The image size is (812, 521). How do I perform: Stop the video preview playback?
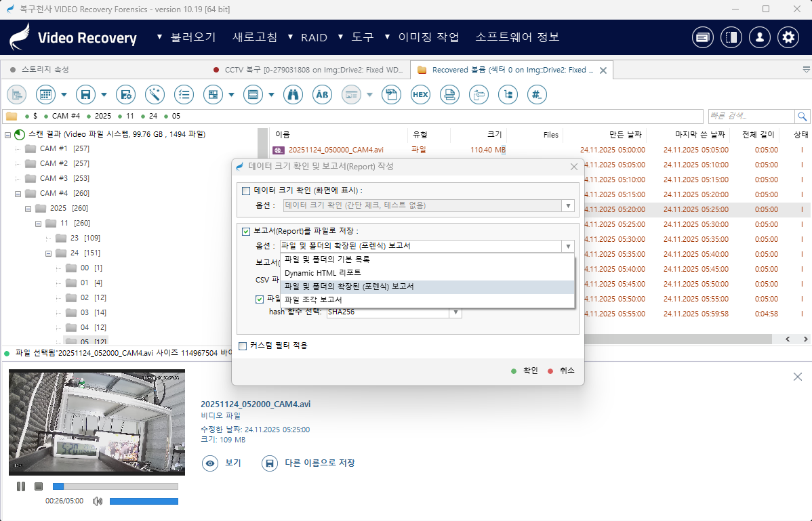pyautogui.click(x=39, y=486)
